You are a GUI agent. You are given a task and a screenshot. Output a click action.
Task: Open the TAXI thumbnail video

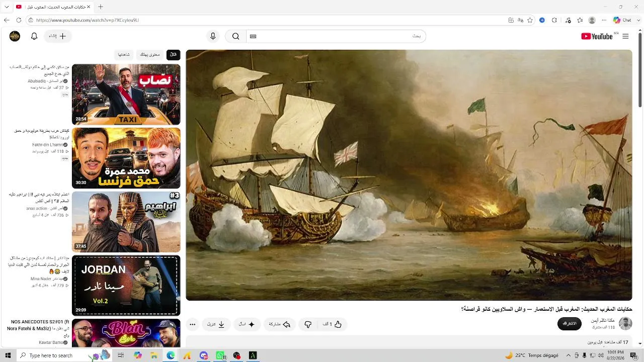[x=126, y=94]
